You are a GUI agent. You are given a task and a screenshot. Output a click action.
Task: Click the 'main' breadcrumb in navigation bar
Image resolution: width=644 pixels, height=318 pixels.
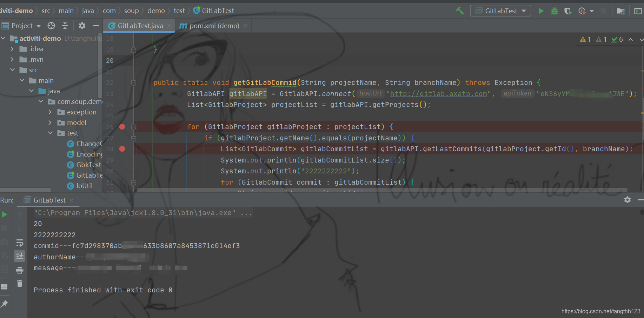[66, 11]
